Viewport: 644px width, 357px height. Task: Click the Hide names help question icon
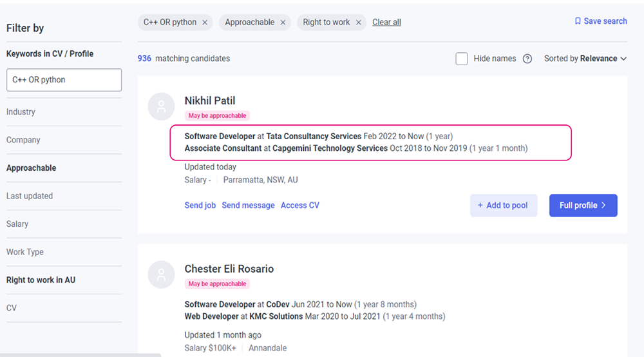coord(527,59)
